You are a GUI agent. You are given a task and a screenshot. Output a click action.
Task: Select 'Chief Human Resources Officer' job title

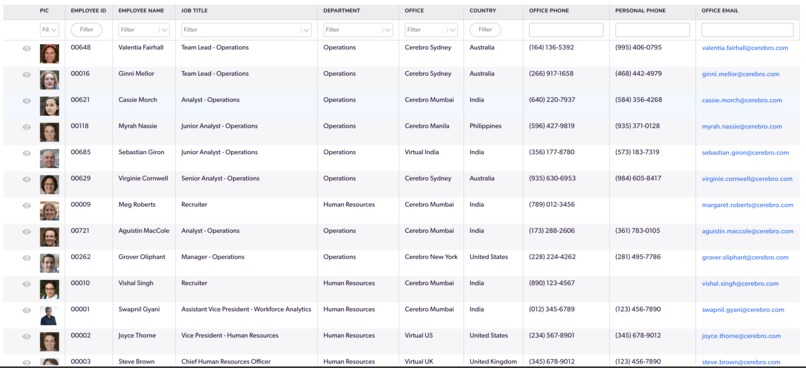pyautogui.click(x=226, y=362)
